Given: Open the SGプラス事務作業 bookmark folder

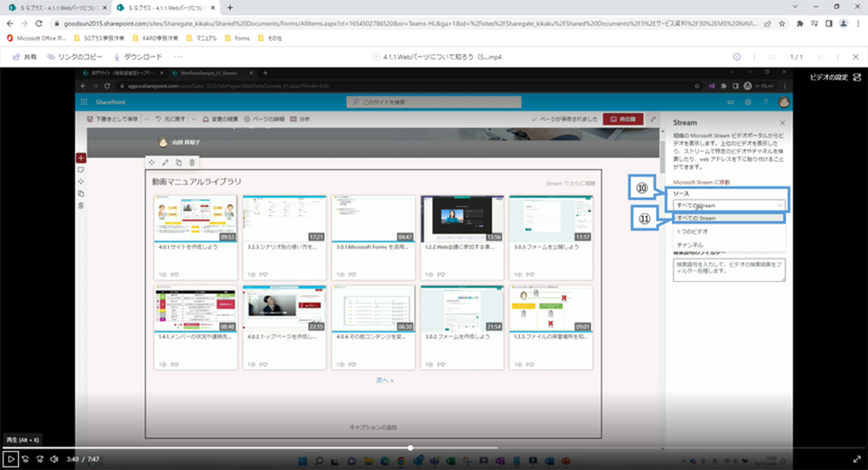Looking at the screenshot, I should (99, 38).
